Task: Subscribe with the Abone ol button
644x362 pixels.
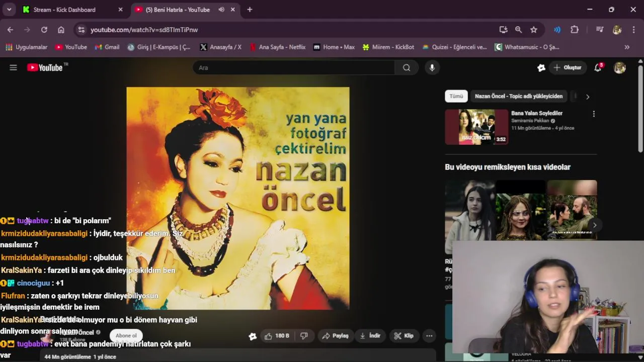Action: [x=126, y=336]
